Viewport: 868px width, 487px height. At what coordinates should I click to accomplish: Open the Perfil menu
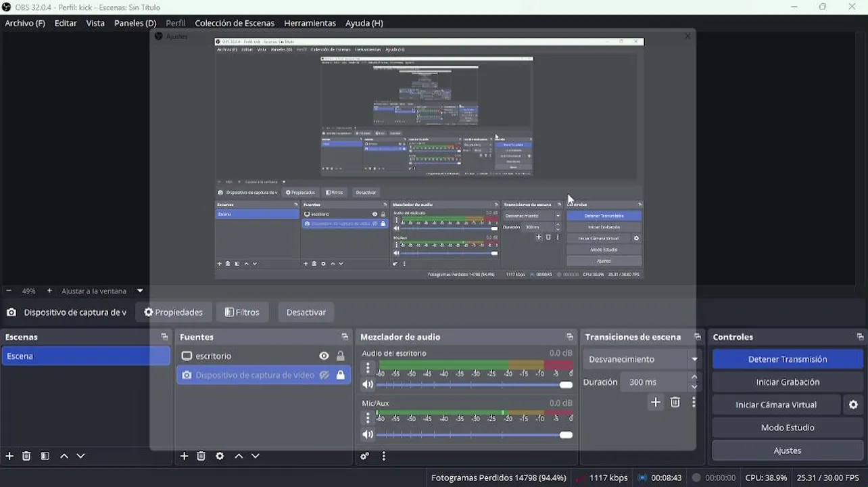[x=176, y=23]
